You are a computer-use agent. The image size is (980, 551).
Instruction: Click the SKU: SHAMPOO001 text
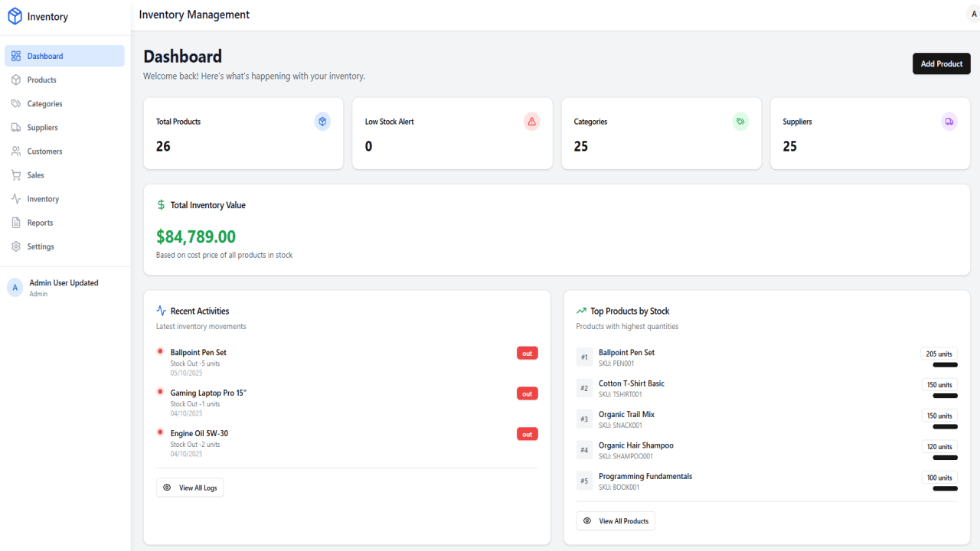pyautogui.click(x=626, y=456)
